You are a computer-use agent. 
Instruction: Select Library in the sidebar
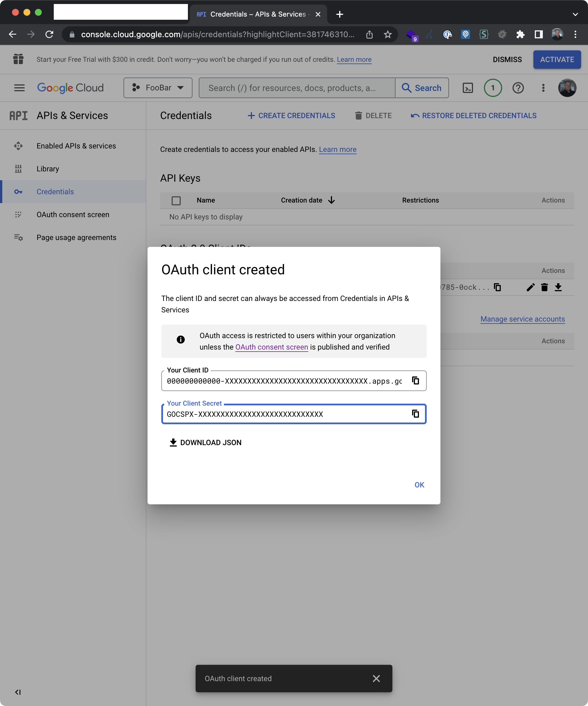[48, 169]
